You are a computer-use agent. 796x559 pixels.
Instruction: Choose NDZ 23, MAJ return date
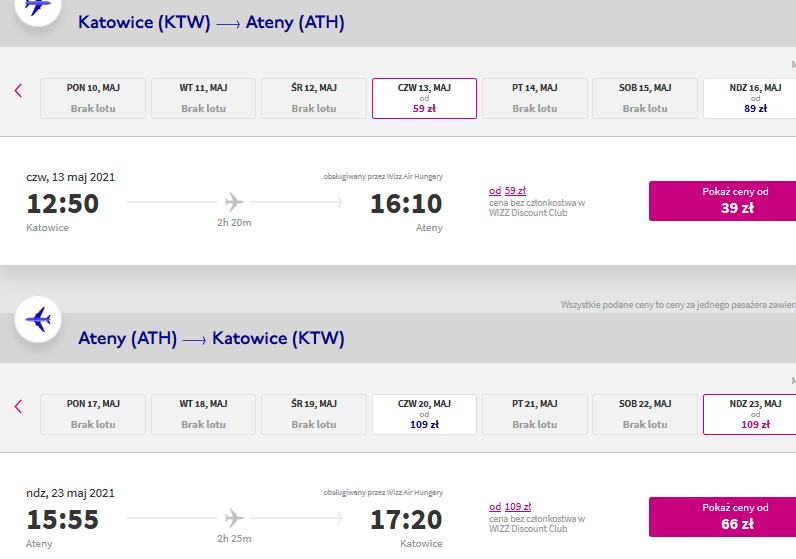[x=750, y=414]
